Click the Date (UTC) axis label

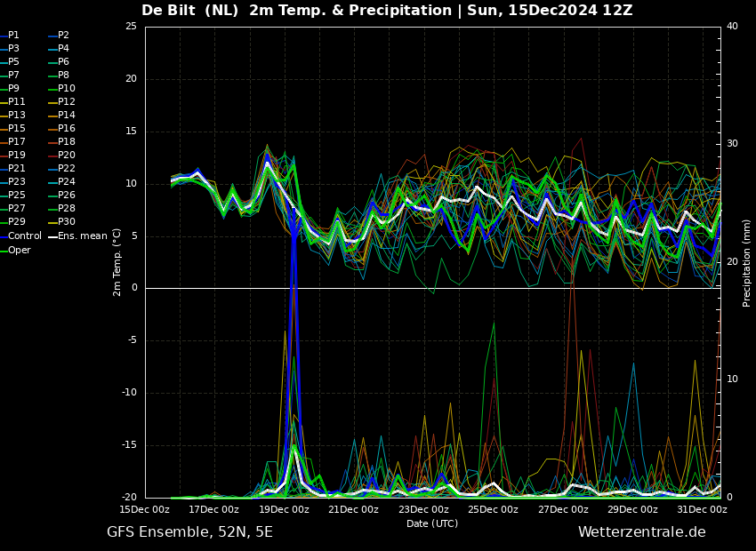(432, 524)
